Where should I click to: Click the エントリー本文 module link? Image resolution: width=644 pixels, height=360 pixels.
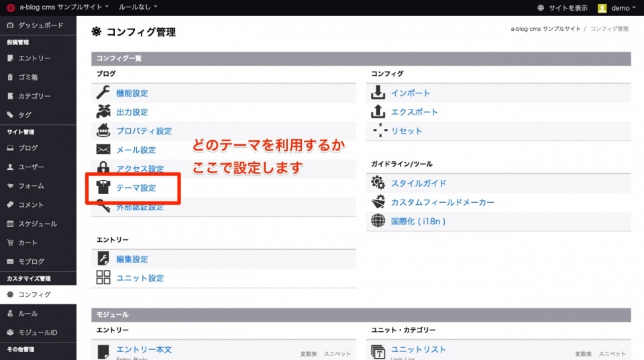point(144,350)
